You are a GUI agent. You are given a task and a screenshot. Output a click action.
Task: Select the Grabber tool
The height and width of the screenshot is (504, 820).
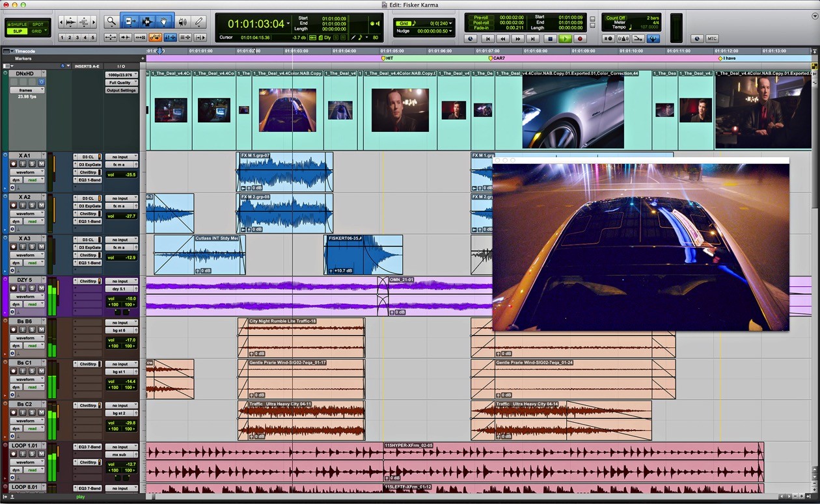[x=164, y=21]
